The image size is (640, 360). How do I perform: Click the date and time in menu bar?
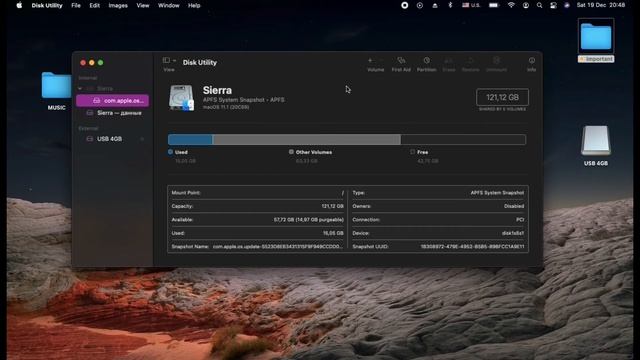601,5
